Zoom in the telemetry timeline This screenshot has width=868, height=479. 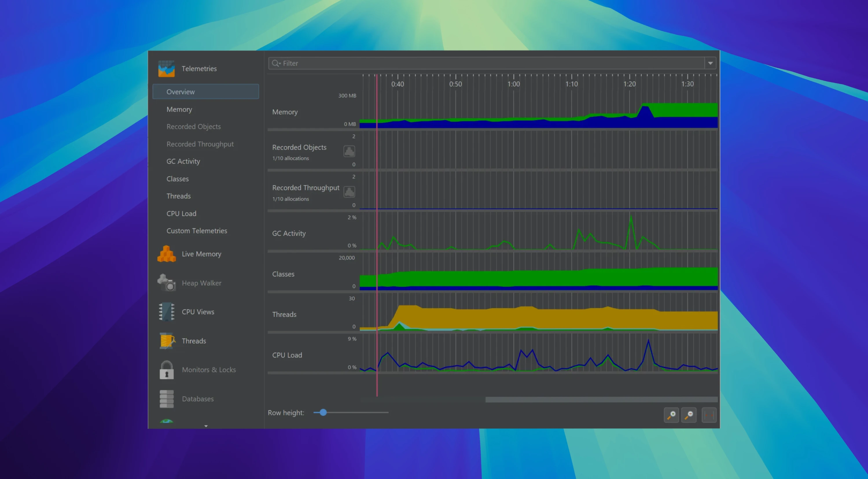pyautogui.click(x=671, y=415)
